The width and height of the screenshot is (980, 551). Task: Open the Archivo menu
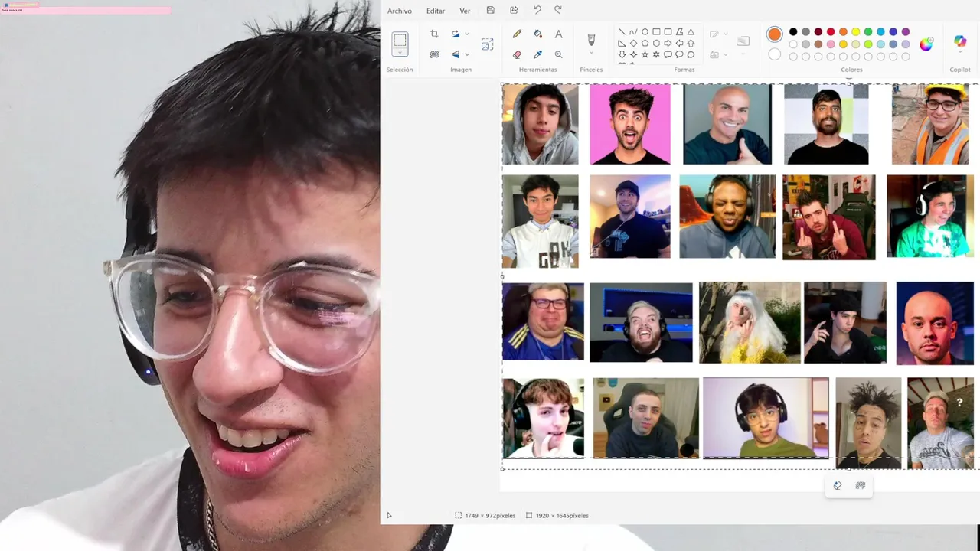[399, 11]
